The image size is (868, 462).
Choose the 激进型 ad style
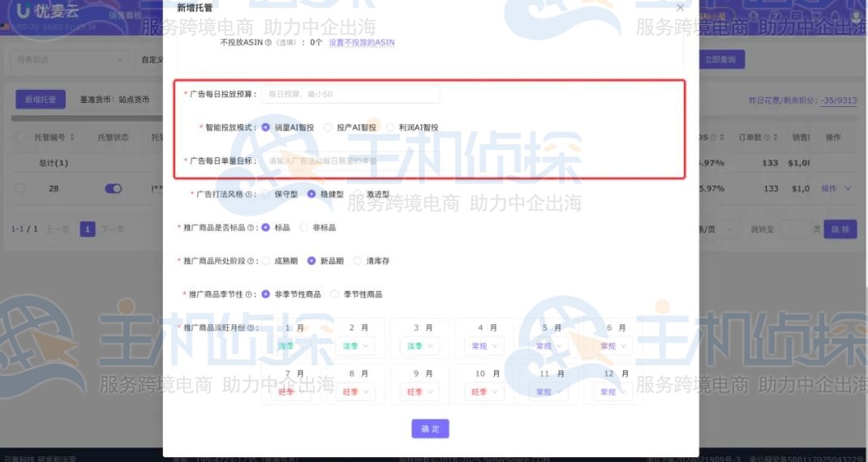[x=358, y=195]
